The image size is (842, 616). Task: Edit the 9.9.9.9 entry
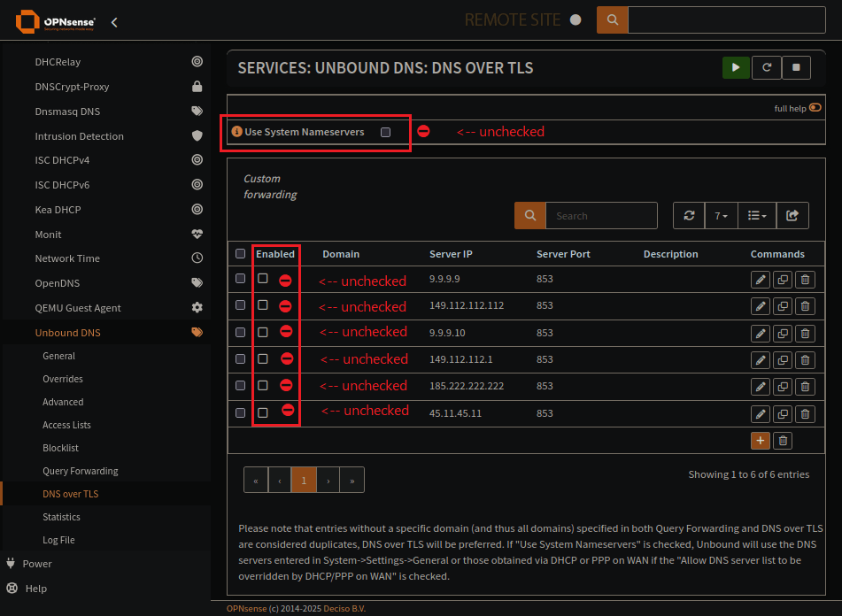coord(761,280)
